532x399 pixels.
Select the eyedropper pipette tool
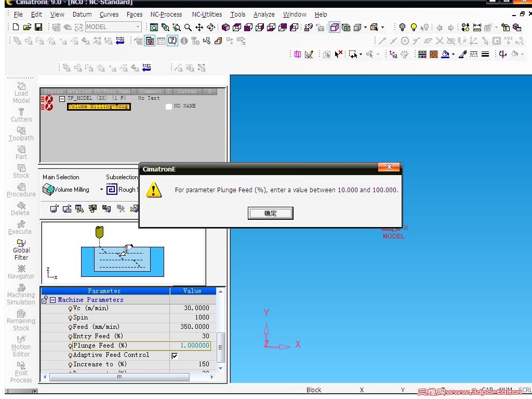click(462, 54)
